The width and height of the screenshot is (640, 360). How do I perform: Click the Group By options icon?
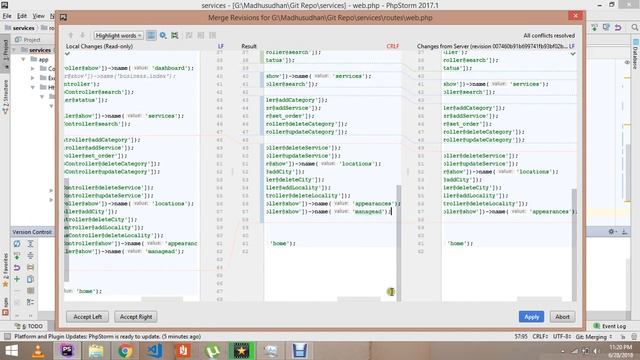click(x=31, y=302)
